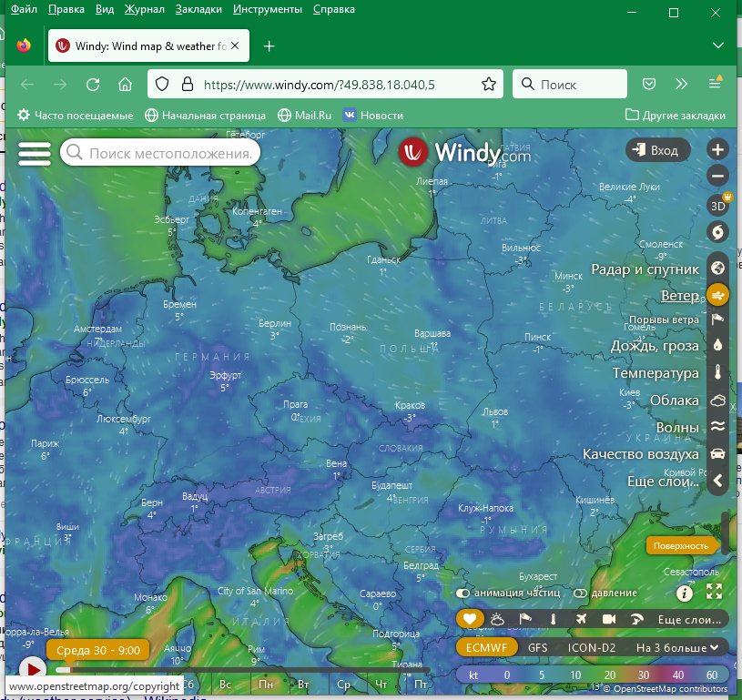Open the Справка menu
This screenshot has width=742, height=700.
(333, 9)
